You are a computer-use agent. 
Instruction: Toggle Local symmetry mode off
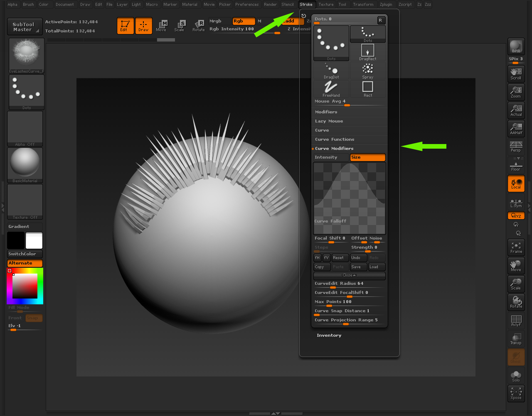point(516,184)
